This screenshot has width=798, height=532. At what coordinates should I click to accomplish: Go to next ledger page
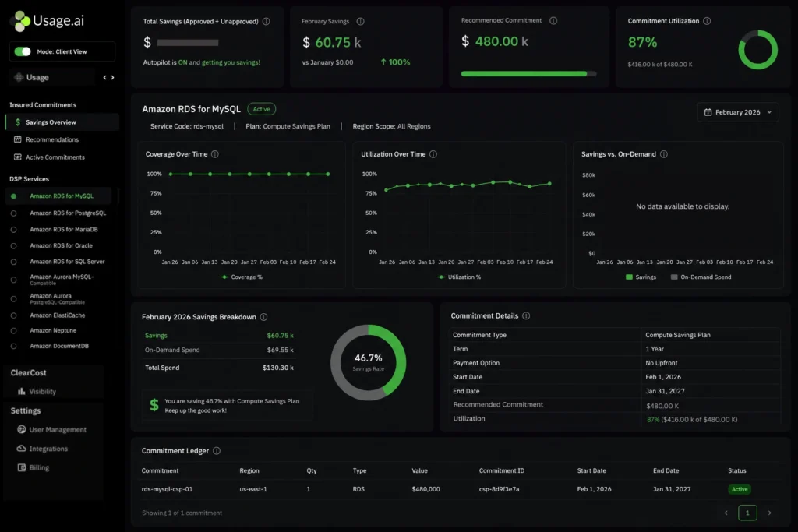click(x=769, y=513)
